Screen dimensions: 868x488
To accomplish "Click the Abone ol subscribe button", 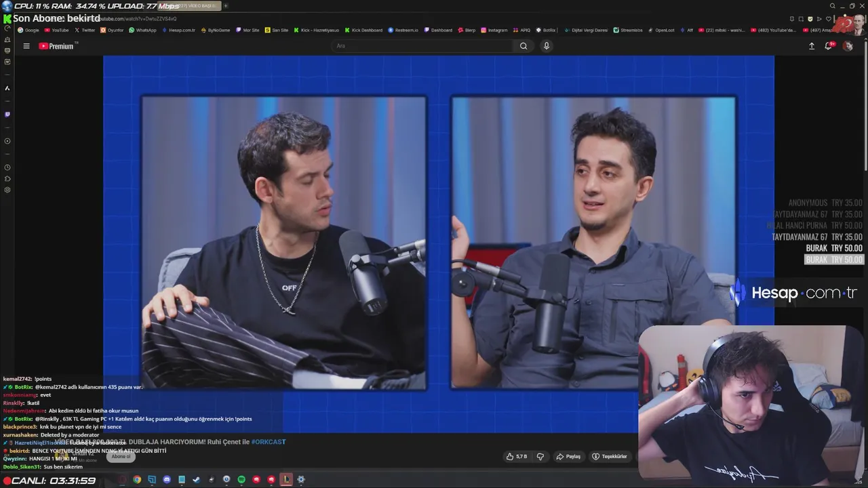I will click(121, 457).
